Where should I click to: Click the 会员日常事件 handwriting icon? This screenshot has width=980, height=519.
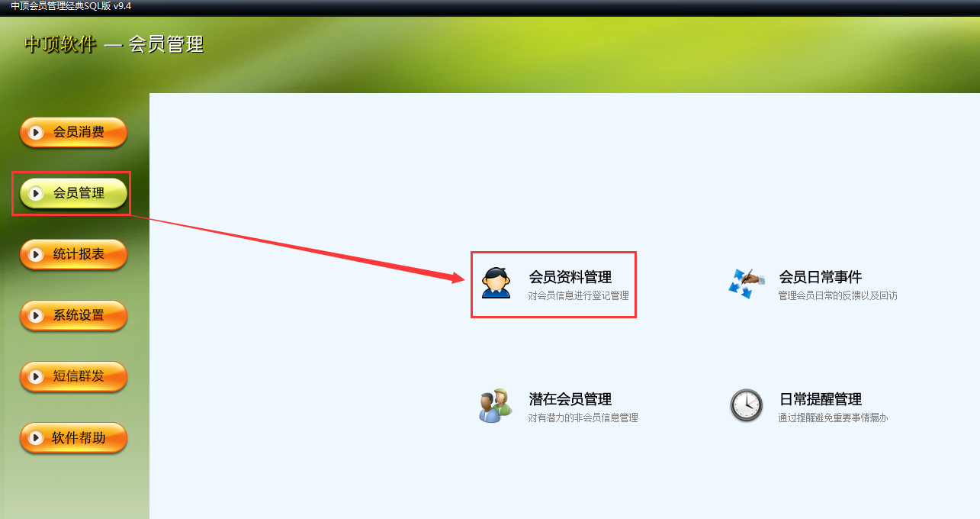tap(747, 283)
